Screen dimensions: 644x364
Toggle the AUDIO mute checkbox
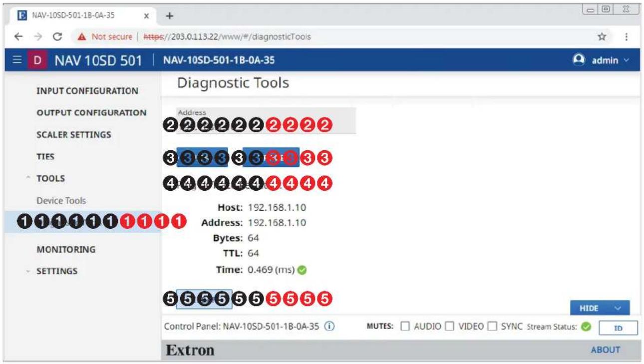405,327
